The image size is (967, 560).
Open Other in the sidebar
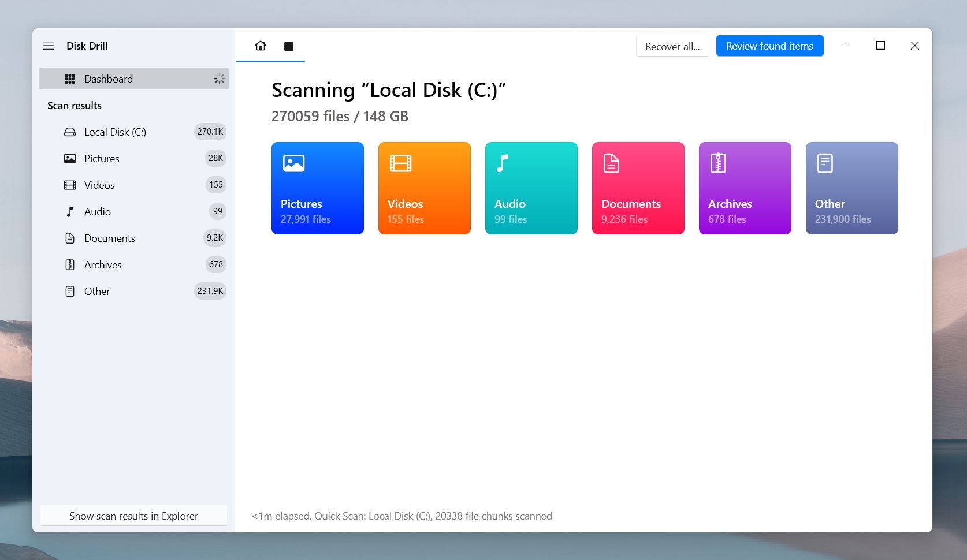point(133,291)
